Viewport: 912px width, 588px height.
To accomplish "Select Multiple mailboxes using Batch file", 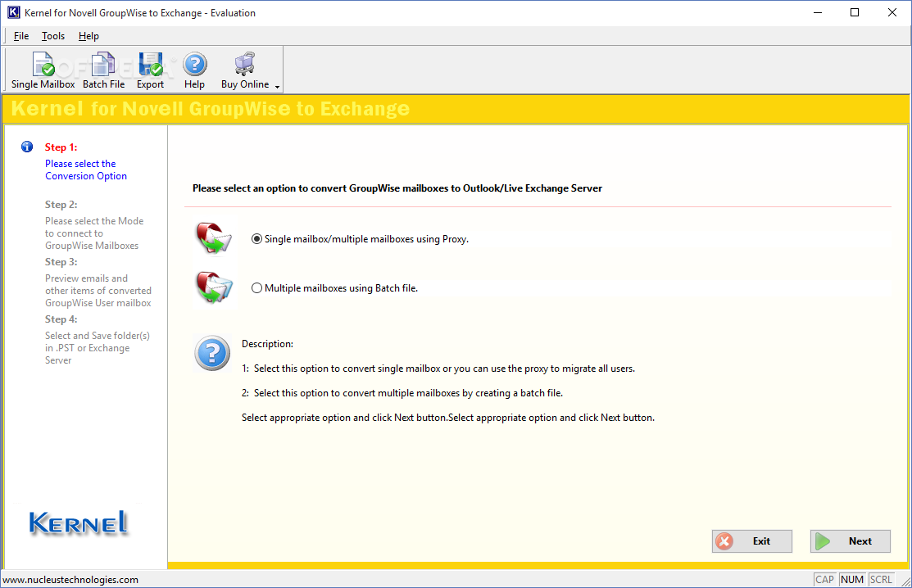I will [334, 288].
